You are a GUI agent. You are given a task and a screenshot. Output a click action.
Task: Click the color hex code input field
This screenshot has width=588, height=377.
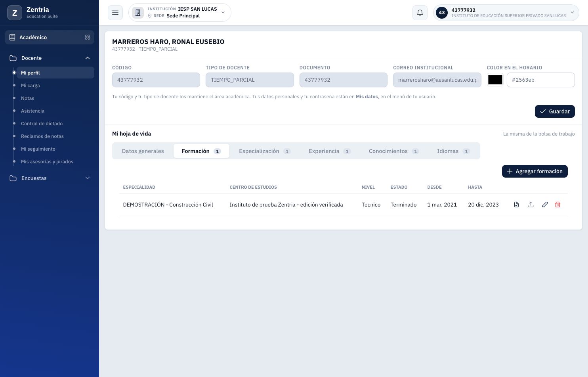(x=541, y=80)
